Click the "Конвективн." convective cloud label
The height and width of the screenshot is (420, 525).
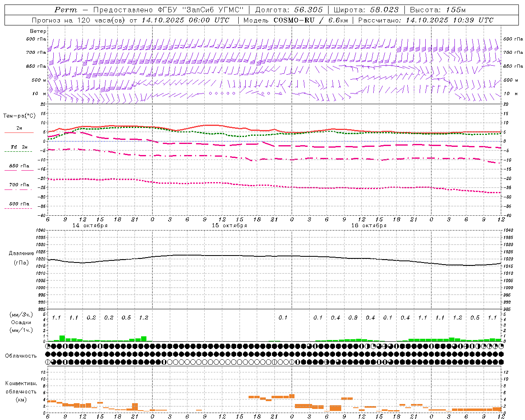pyautogui.click(x=21, y=383)
